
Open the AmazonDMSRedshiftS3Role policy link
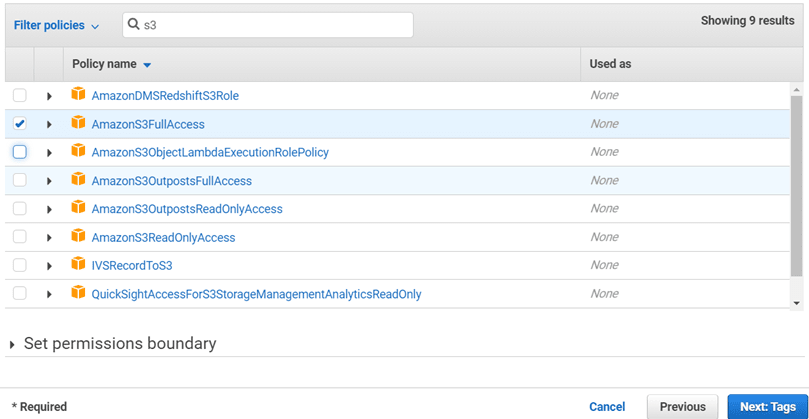[165, 96]
